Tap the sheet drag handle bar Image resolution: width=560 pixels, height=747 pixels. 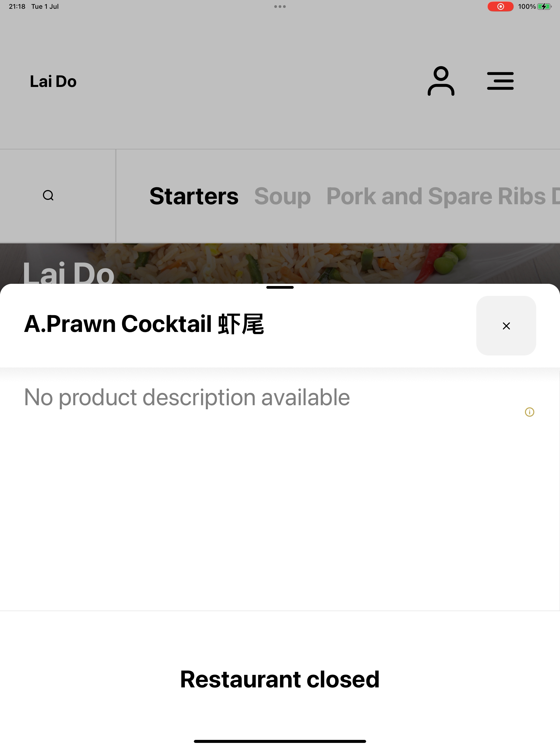click(x=280, y=287)
